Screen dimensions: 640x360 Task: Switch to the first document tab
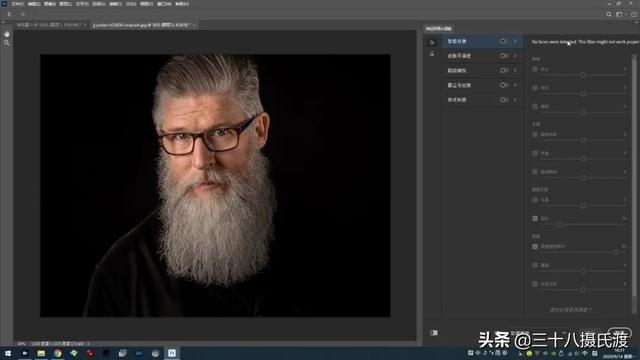click(51, 25)
